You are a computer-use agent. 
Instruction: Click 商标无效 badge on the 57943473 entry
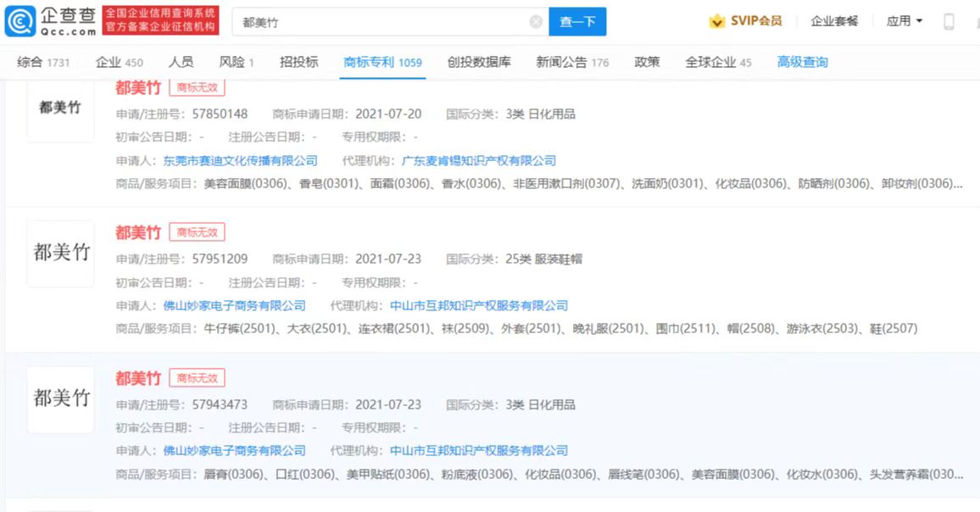click(197, 378)
